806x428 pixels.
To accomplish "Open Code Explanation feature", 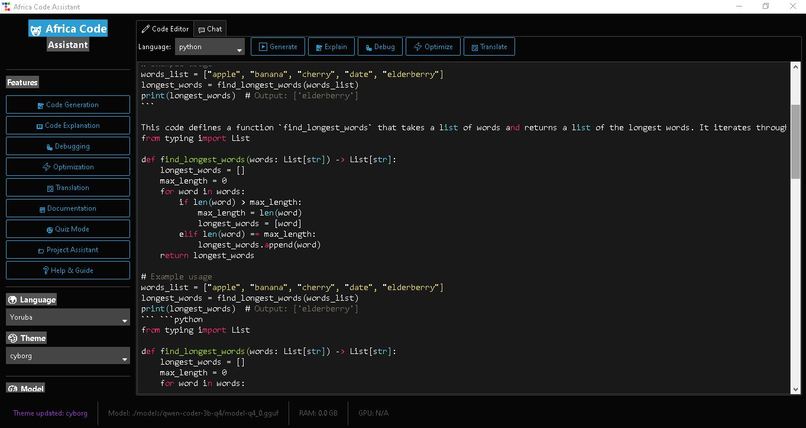I will click(68, 125).
